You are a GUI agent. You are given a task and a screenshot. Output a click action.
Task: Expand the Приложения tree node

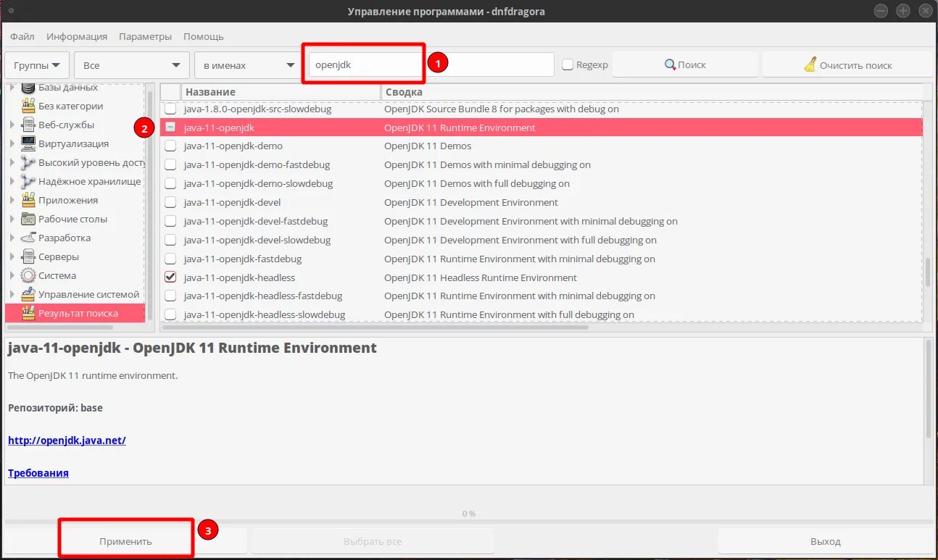pyautogui.click(x=12, y=200)
